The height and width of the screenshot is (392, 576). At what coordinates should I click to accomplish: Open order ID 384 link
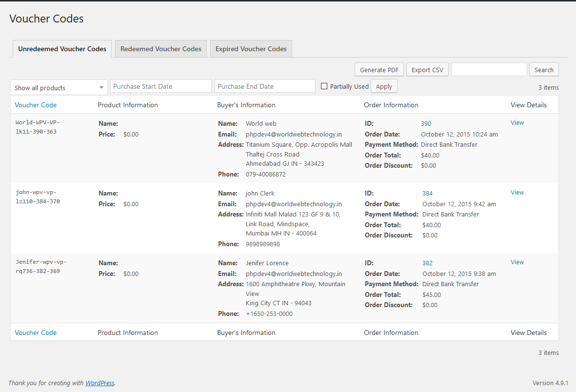(427, 194)
